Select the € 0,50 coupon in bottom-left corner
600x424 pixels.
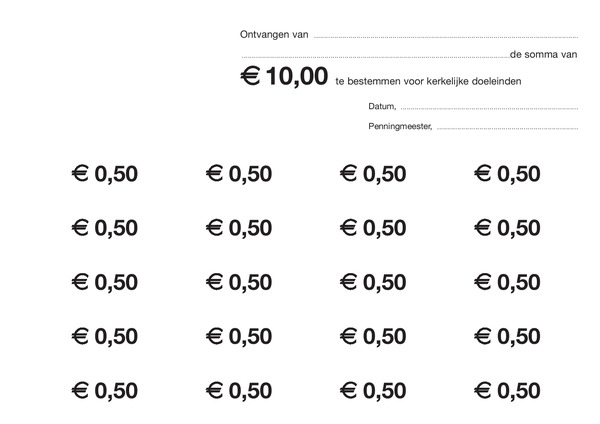tap(105, 391)
